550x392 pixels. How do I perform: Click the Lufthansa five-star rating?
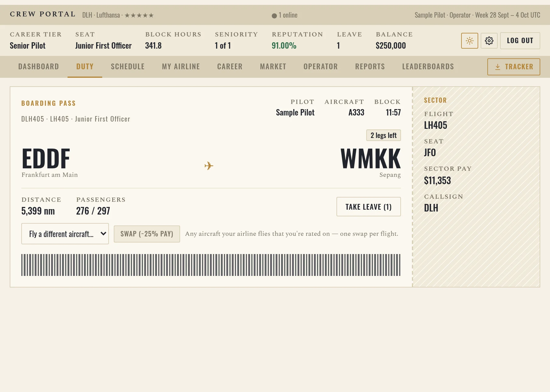pos(139,15)
